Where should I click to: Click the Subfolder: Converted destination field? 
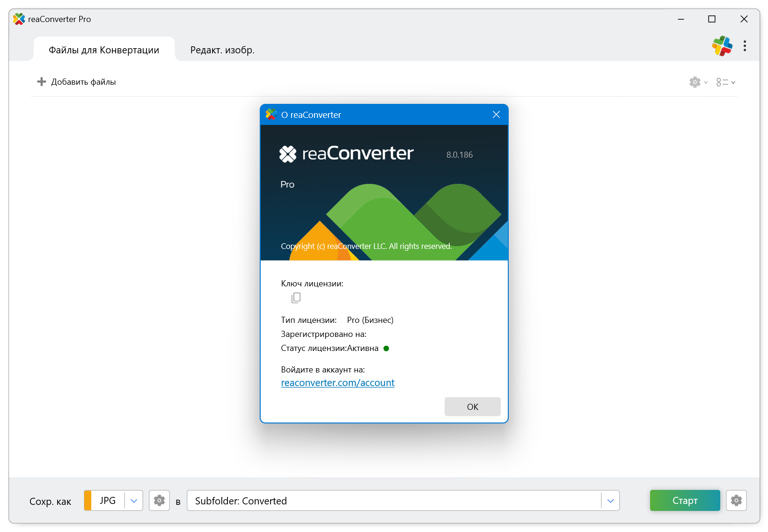(x=393, y=501)
